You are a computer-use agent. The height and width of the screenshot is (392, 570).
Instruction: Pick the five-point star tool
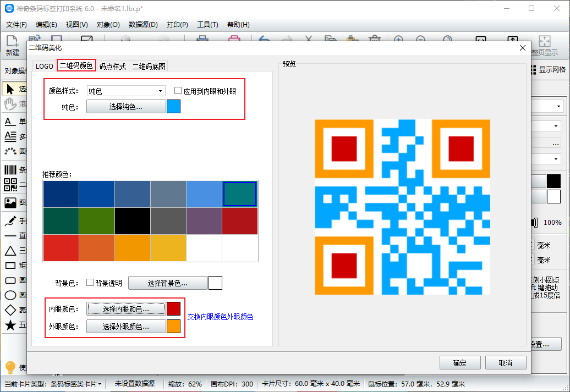10,325
